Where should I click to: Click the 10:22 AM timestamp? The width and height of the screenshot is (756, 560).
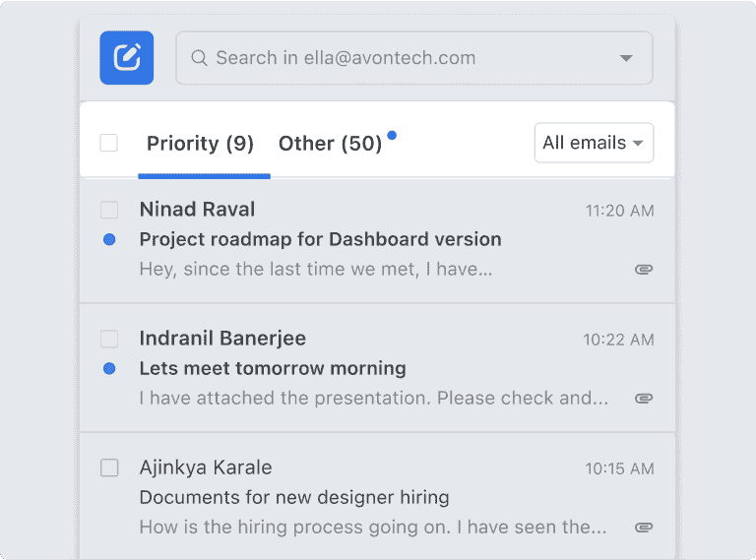(x=618, y=340)
